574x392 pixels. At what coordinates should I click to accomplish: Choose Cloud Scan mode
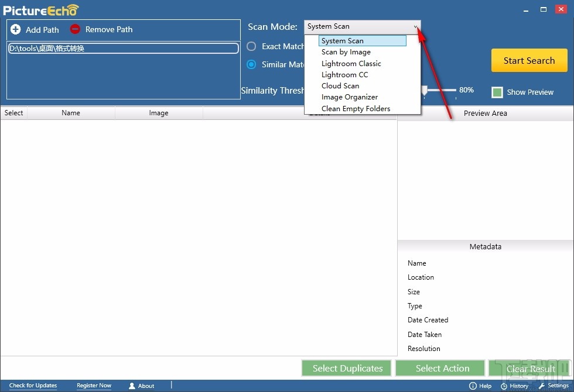coord(340,85)
